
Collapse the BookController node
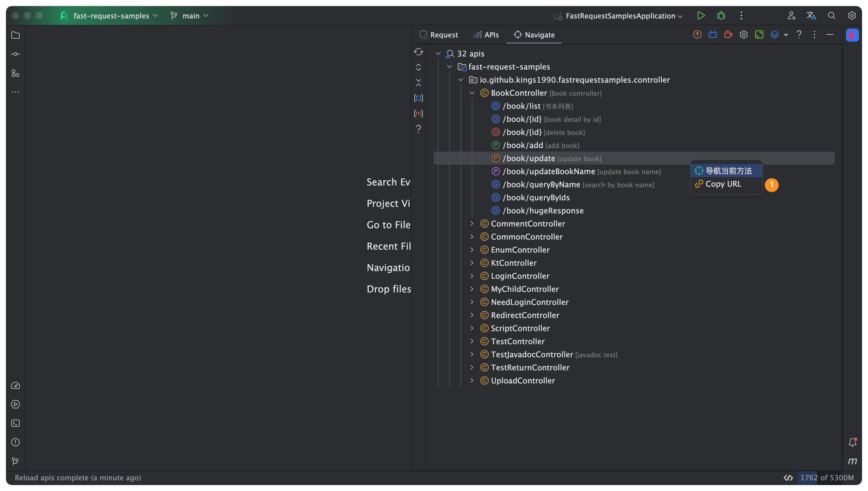click(x=472, y=93)
